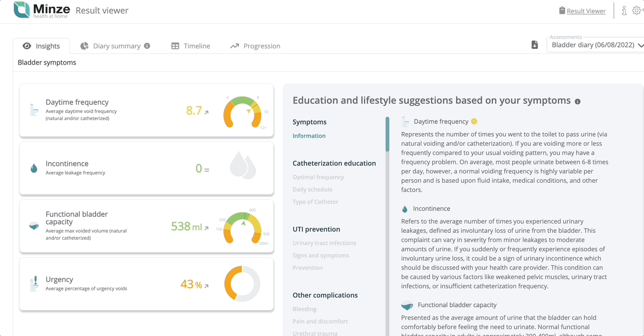Go to Optimal frequency section
Screen dimensions: 644x336
coord(318,177)
